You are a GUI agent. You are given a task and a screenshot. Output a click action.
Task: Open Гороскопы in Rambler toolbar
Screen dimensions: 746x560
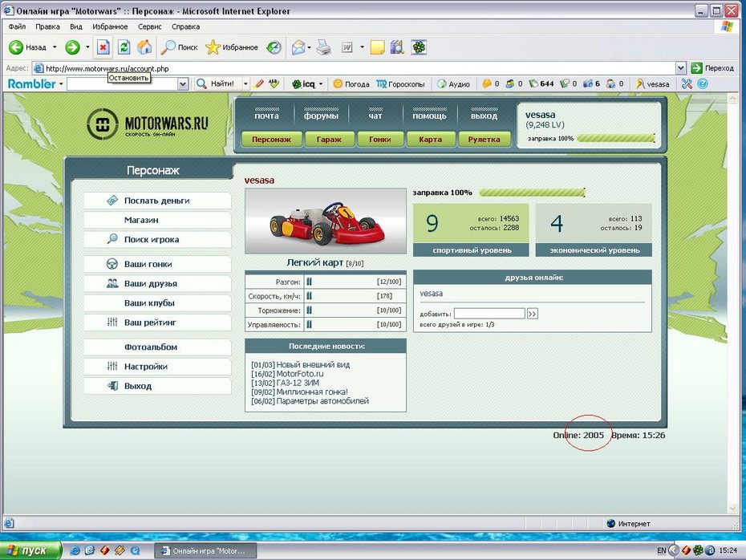point(400,83)
